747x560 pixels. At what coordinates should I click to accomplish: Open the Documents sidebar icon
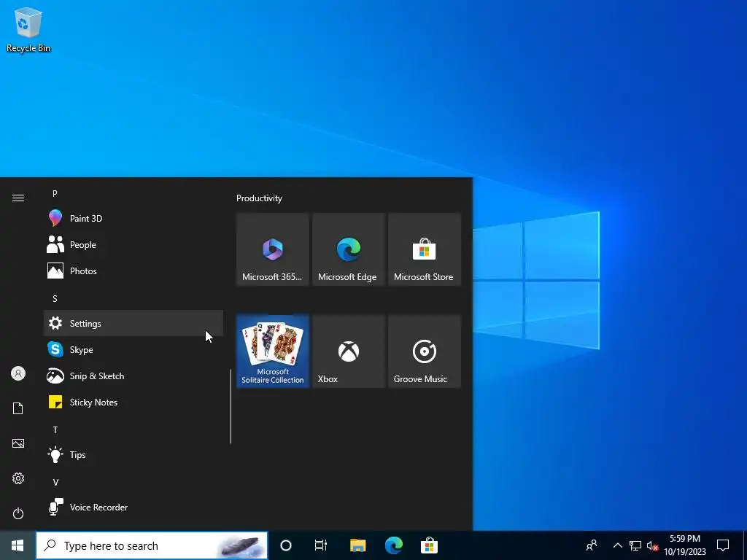18,408
